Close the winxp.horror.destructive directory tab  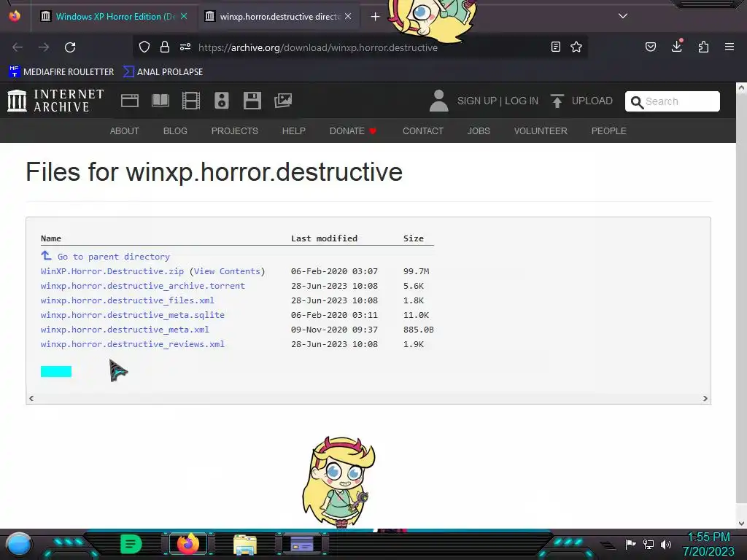pyautogui.click(x=348, y=17)
